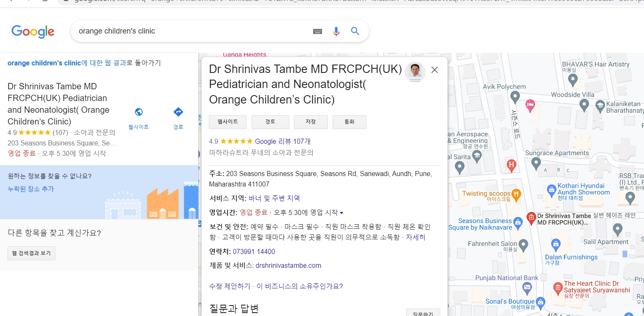This screenshot has height=316, width=644.
Task: Click the 경로 button in info panel
Action: [x=270, y=122]
